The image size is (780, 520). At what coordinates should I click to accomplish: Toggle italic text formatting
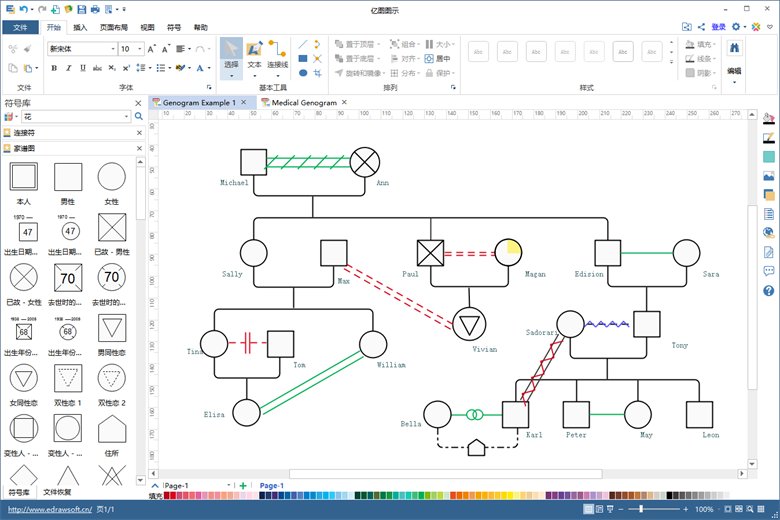69,68
